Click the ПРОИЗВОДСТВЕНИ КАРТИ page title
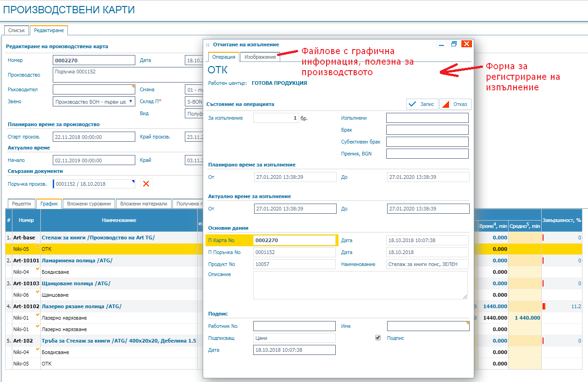 click(69, 9)
